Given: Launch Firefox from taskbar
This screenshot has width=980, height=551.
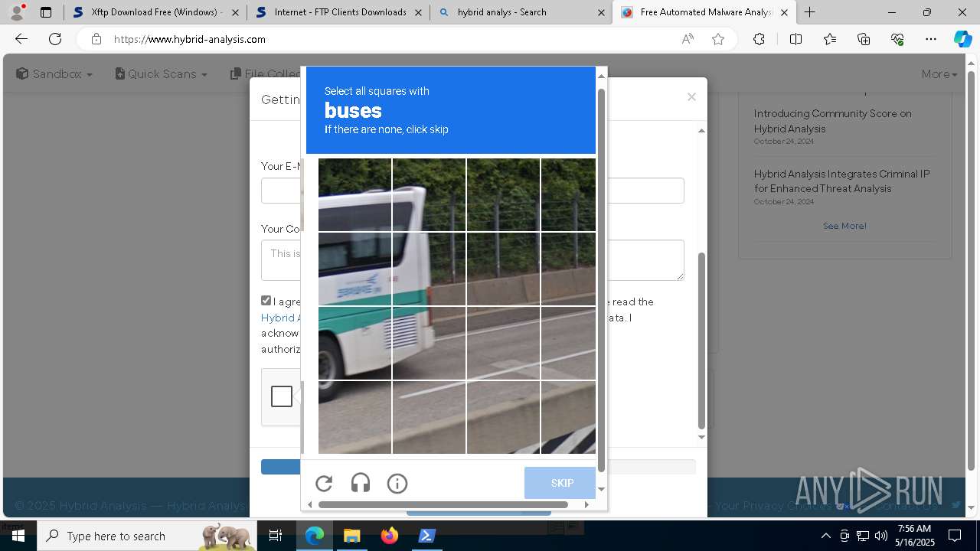Looking at the screenshot, I should (390, 536).
